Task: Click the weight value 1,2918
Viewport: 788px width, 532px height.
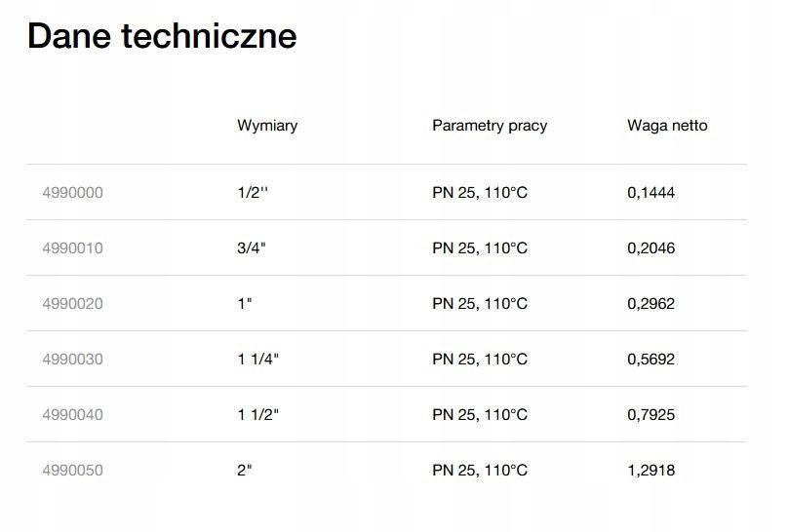Action: (650, 471)
